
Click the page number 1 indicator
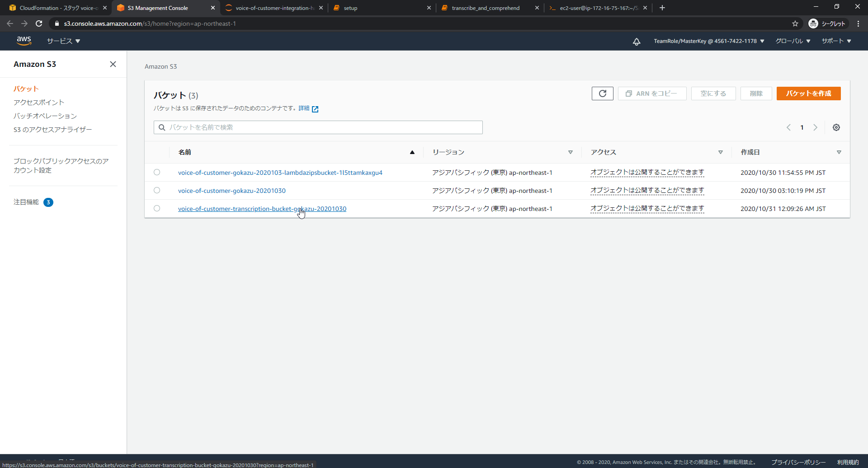(x=802, y=127)
